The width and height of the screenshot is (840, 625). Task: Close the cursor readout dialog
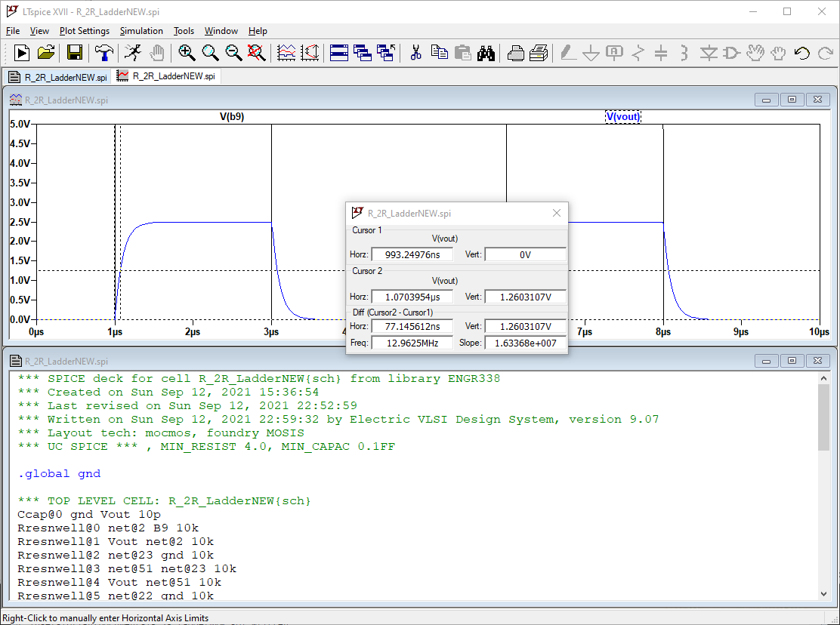point(557,213)
